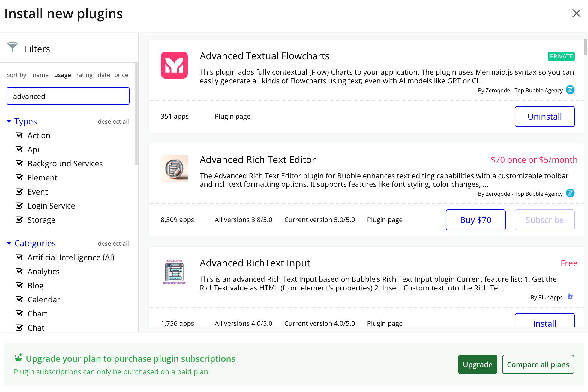Click the filters panel scrollbar

click(x=136, y=114)
